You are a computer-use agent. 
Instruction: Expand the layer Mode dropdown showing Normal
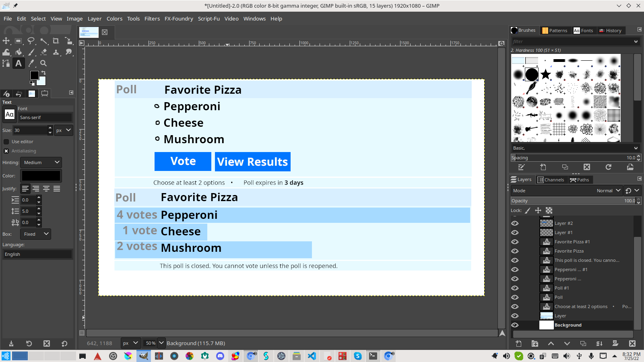[x=608, y=191]
